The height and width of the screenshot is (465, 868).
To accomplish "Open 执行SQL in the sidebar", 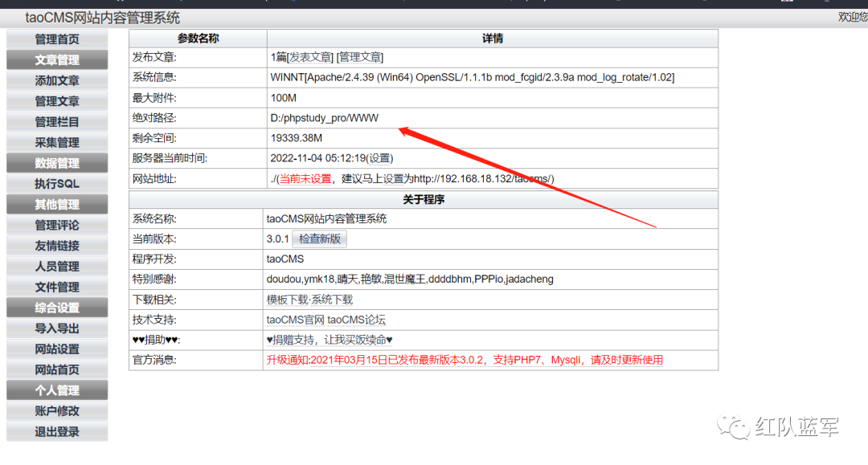I will point(57,184).
